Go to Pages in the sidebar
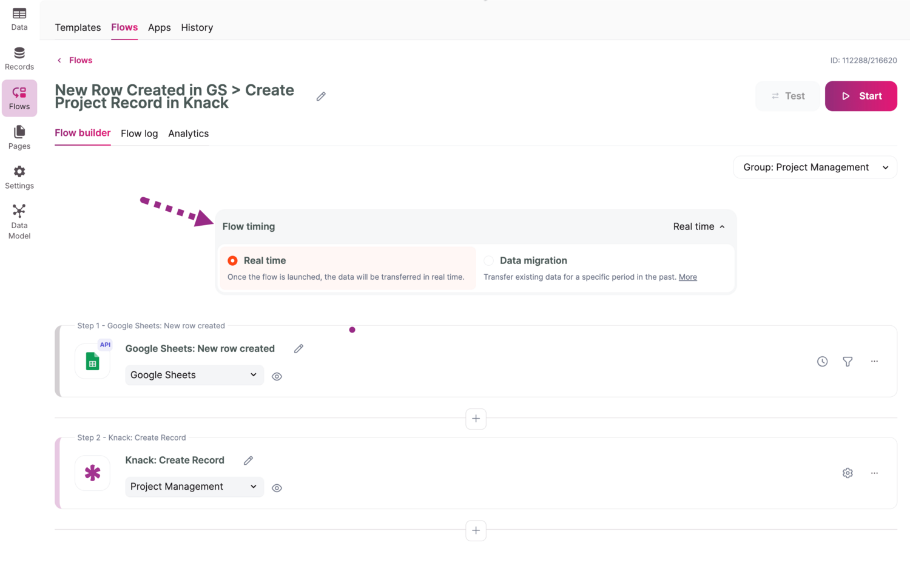The height and width of the screenshot is (588, 910). point(19,138)
